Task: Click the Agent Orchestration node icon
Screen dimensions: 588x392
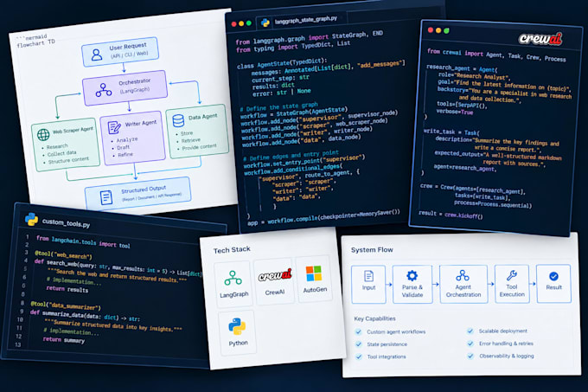Action: [x=463, y=275]
